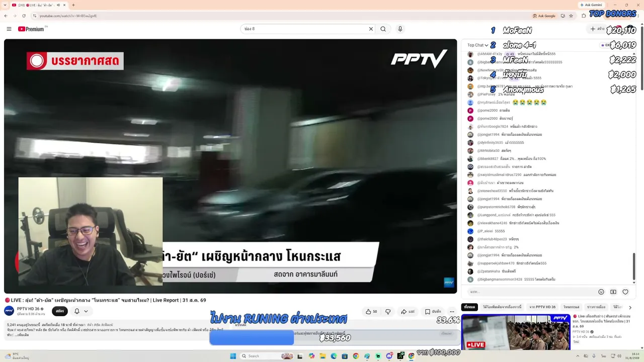Open a new browser tab
The height and width of the screenshot is (362, 644).
(73, 5)
